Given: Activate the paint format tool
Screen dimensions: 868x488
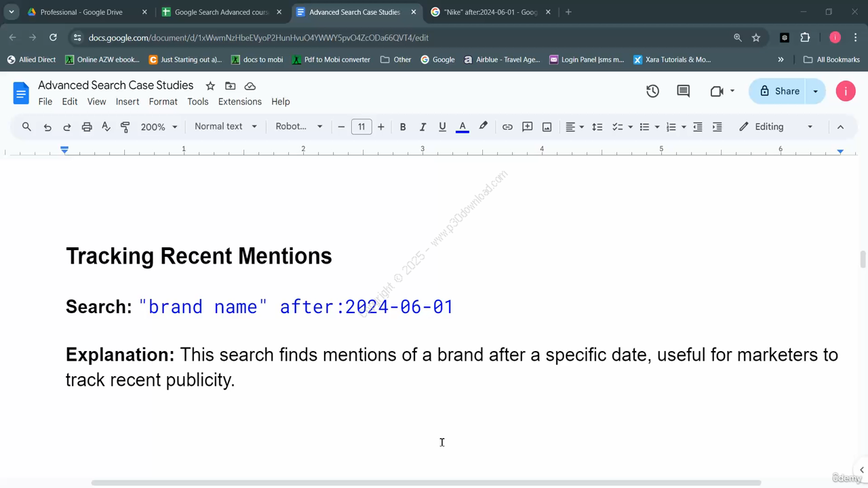Looking at the screenshot, I should (125, 127).
